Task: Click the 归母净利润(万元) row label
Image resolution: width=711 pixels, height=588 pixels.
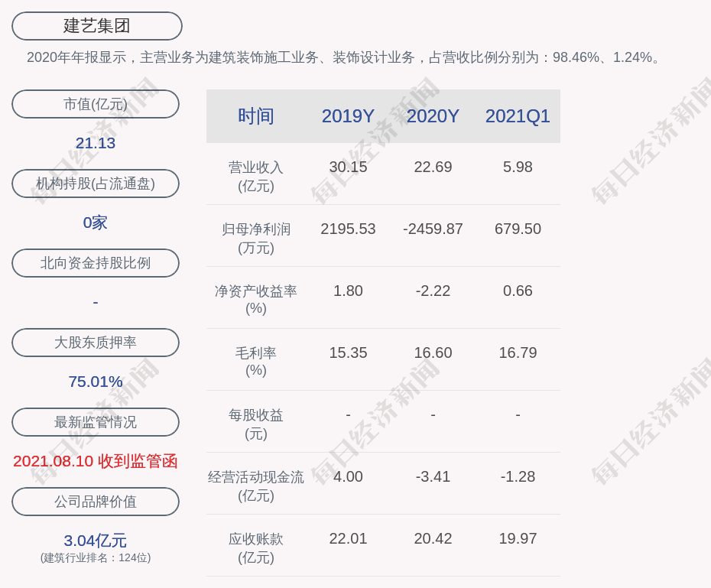Action: [256, 239]
